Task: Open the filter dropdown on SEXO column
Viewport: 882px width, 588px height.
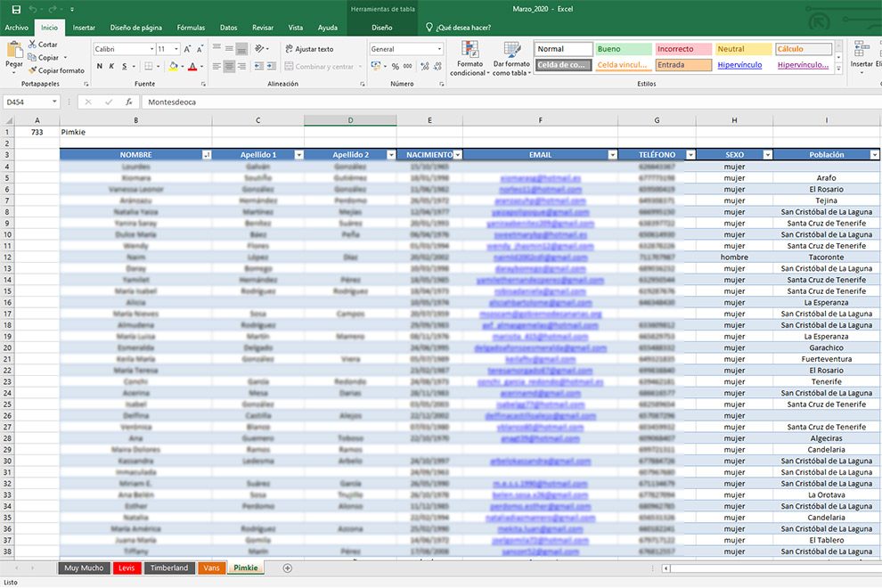Action: pyautogui.click(x=767, y=153)
